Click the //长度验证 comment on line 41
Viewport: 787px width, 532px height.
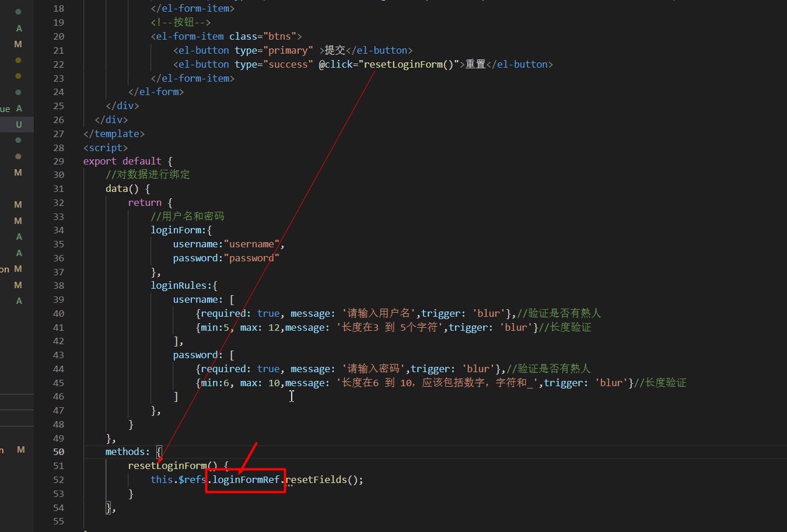click(565, 327)
